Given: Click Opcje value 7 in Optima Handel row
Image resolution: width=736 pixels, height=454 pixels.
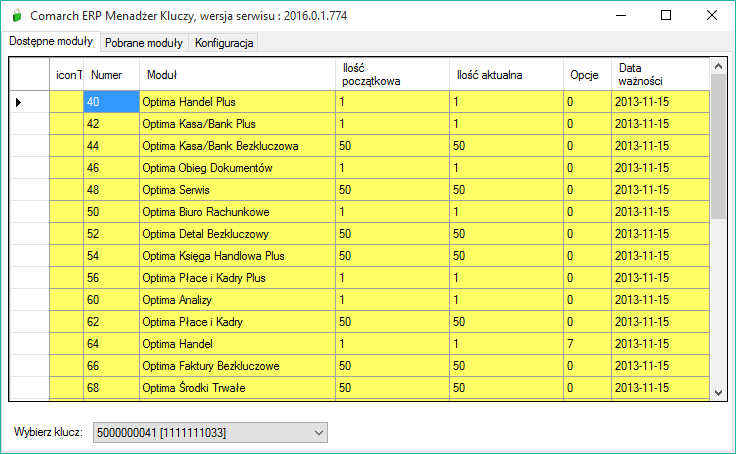Looking at the screenshot, I should pos(587,344).
